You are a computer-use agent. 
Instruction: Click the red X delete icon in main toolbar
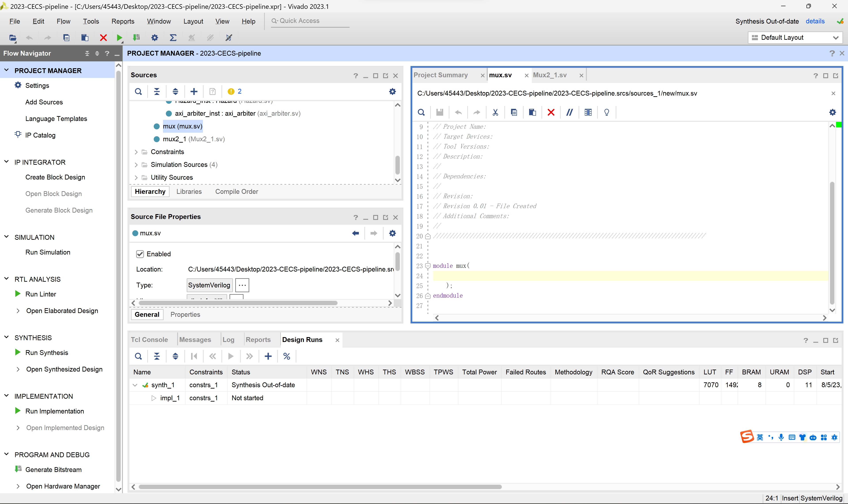point(103,37)
